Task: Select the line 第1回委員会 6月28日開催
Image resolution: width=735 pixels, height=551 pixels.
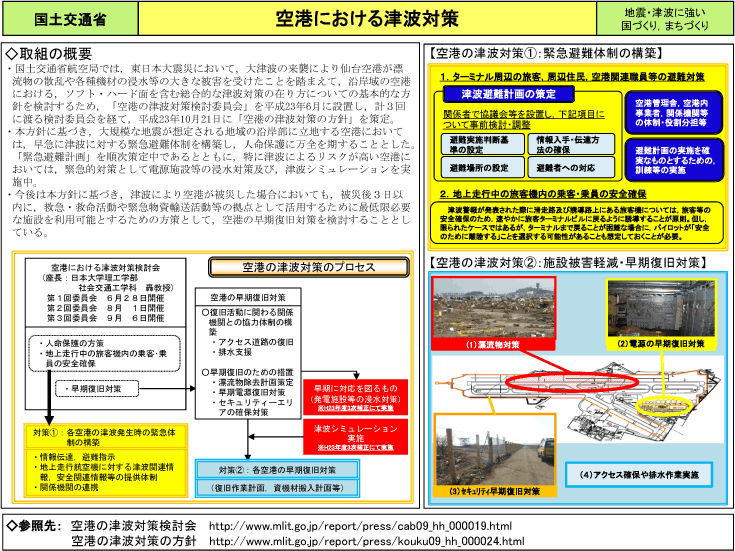Action: point(105,298)
